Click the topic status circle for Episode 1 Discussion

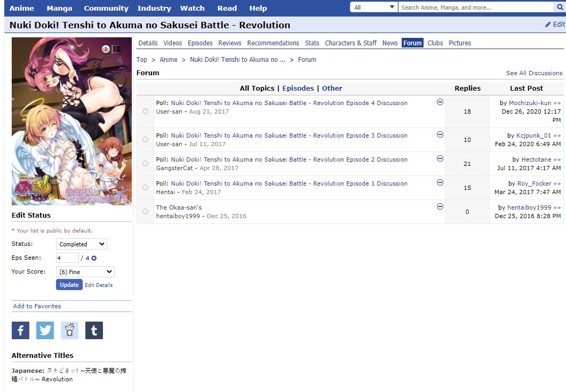(145, 188)
